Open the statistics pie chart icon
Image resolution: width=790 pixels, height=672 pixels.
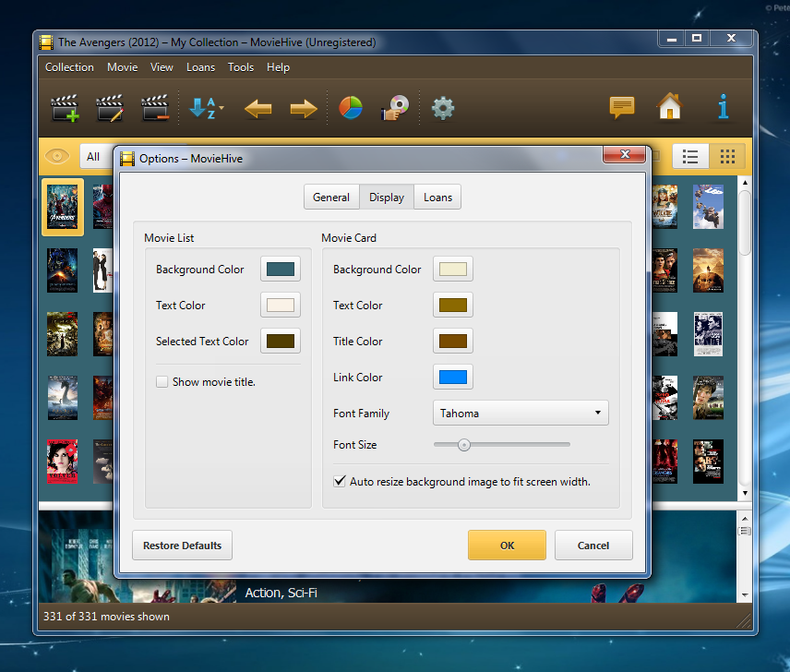(x=351, y=108)
